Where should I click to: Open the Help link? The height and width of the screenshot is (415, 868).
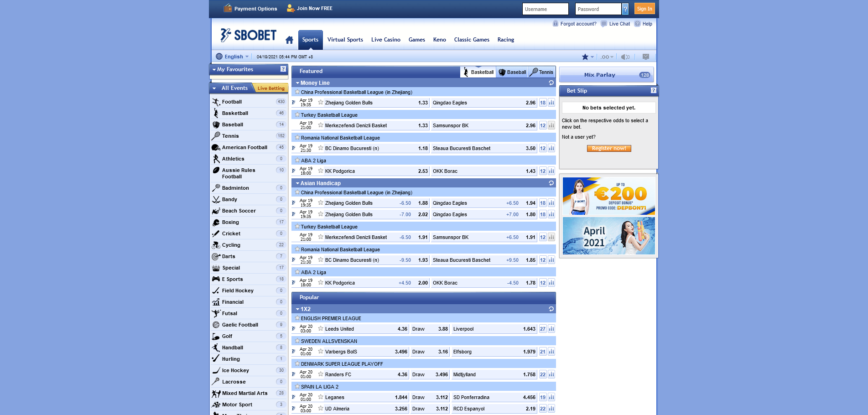pyautogui.click(x=647, y=24)
